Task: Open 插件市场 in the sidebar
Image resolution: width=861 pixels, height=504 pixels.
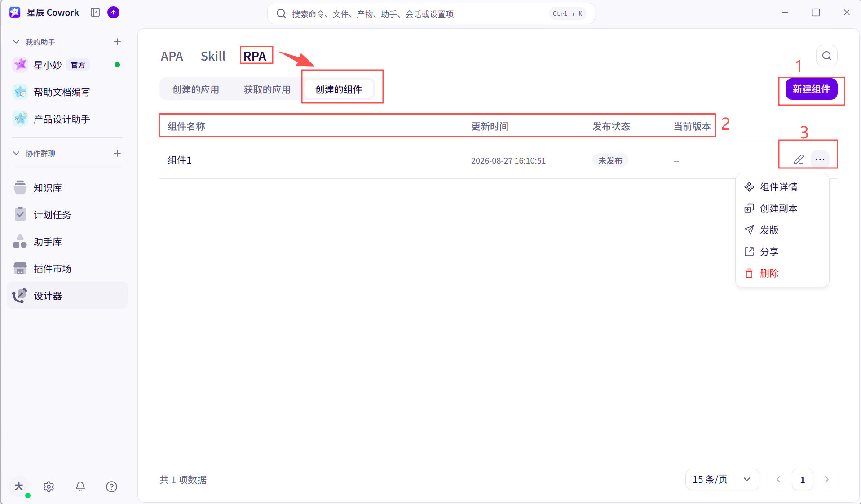Action: click(x=67, y=269)
